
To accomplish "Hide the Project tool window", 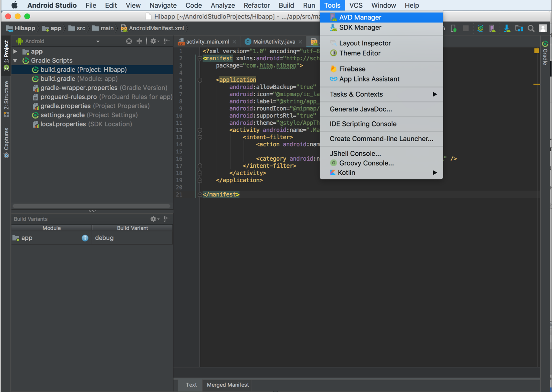I will (x=167, y=41).
